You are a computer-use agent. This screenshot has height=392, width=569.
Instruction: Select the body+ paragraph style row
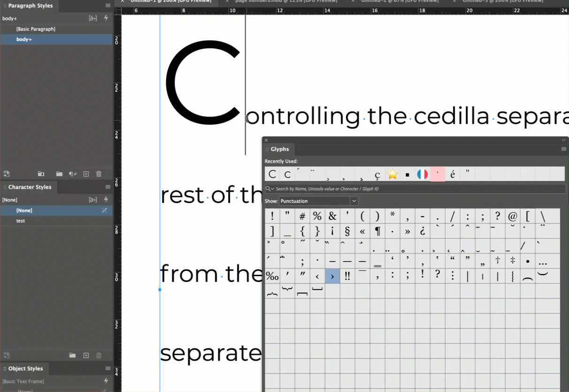coord(56,39)
